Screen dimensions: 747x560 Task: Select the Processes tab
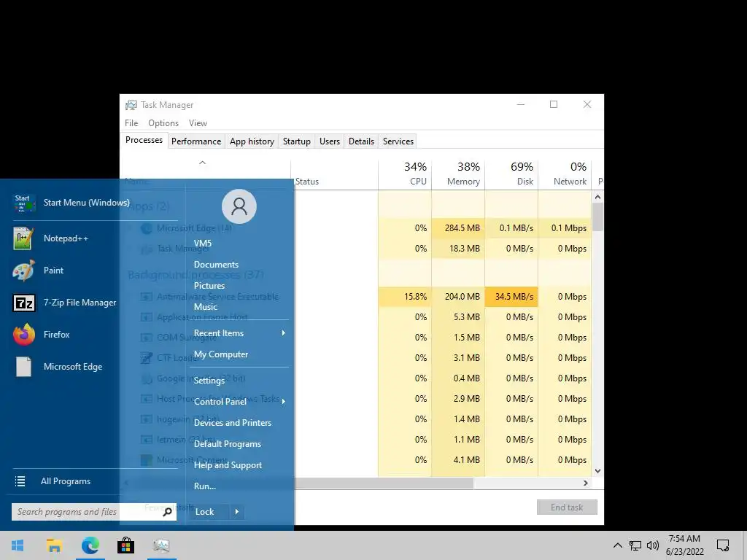click(144, 140)
